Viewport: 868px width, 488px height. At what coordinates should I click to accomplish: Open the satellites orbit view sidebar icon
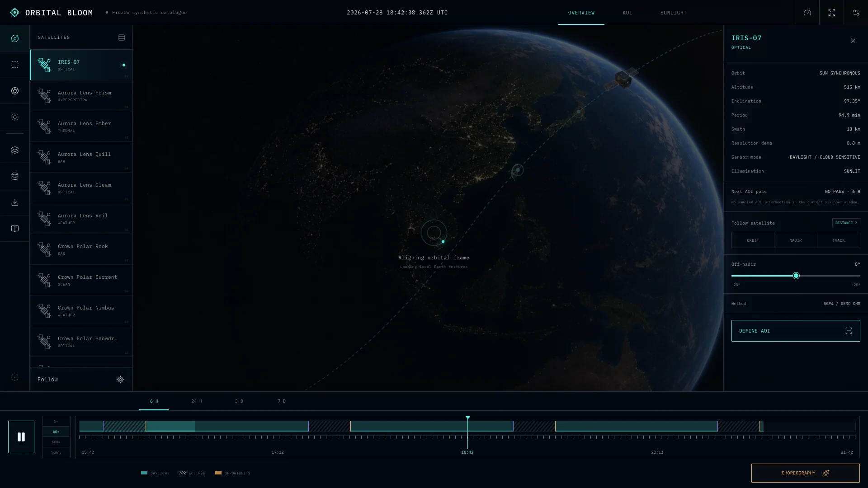[15, 38]
